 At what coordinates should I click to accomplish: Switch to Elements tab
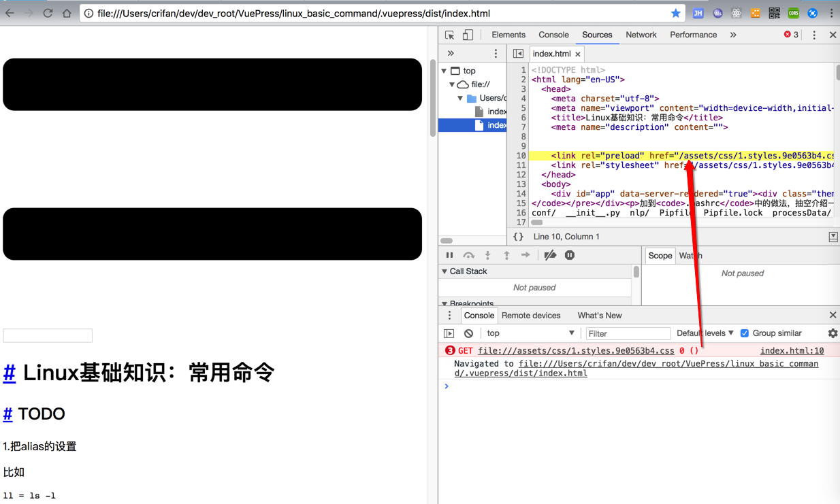[x=508, y=35]
